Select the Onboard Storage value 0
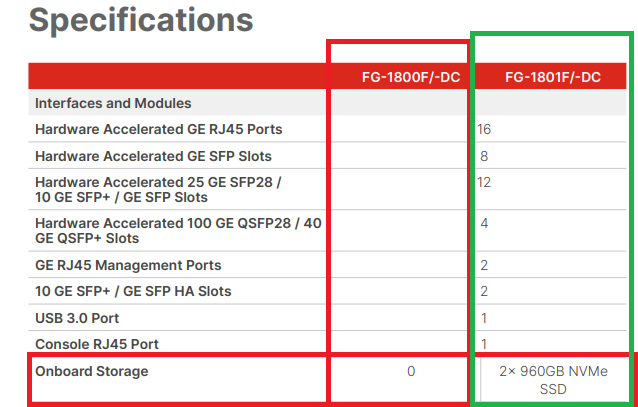The image size is (638, 407). (x=411, y=372)
